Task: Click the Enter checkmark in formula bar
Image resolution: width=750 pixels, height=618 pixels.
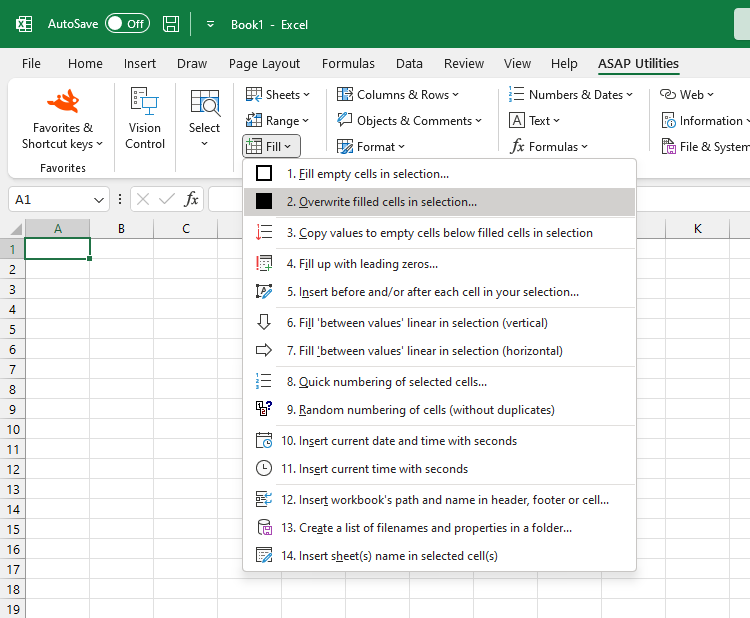Action: pyautogui.click(x=166, y=199)
